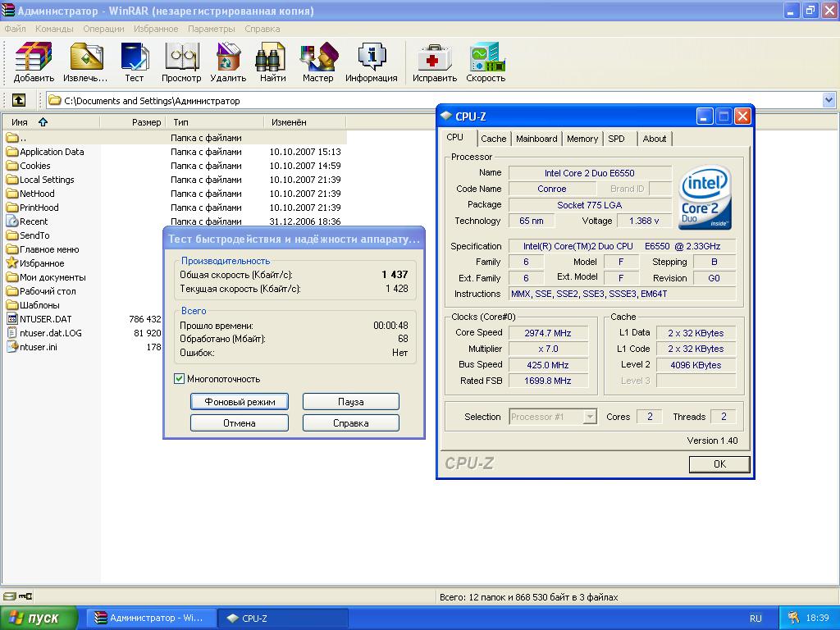Open the Операции menu
The height and width of the screenshot is (630, 840).
pyautogui.click(x=103, y=29)
